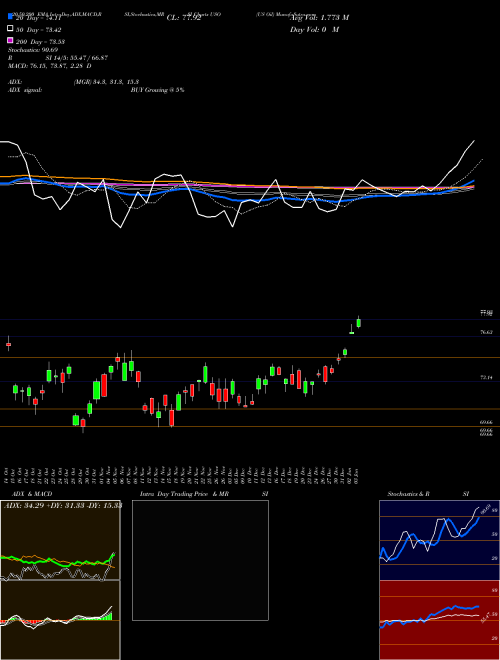Click the 'SI 14/3: 55.47 / 66.87' readout
The height and width of the screenshot is (660, 500).
(x=77, y=58)
